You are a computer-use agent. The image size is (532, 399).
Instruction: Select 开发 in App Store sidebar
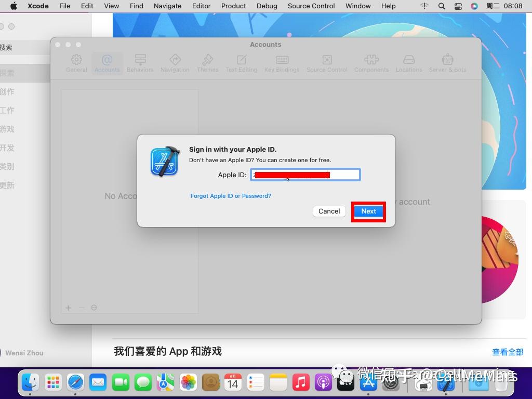7,148
